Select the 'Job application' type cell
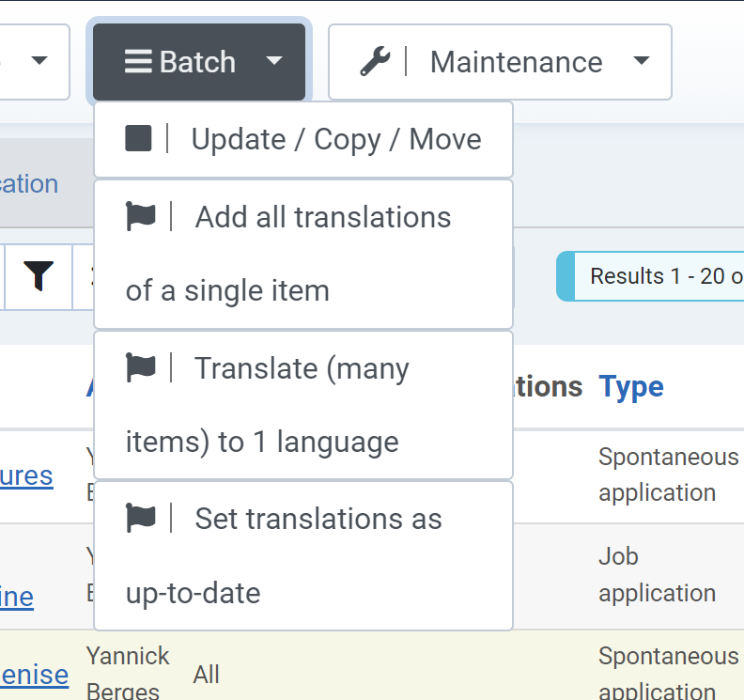 point(658,575)
